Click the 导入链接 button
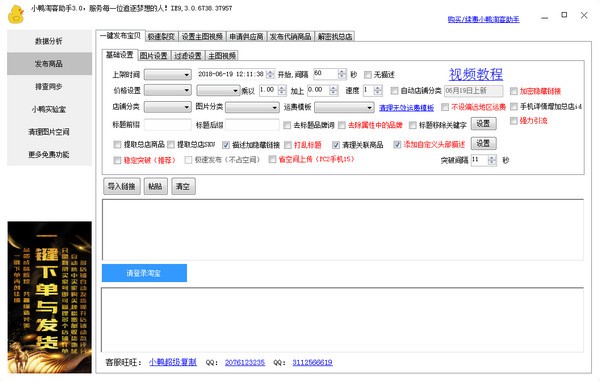Image resolution: width=600 pixels, height=381 pixels. pos(122,186)
